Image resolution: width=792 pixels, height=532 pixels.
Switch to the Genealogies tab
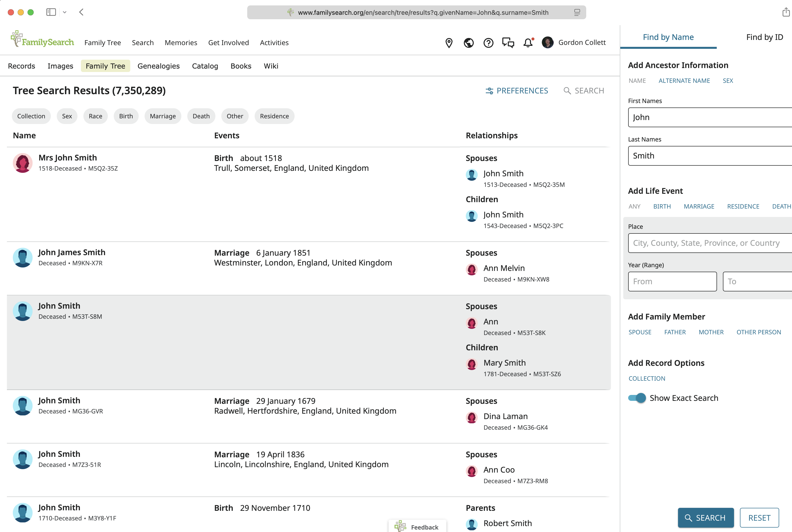[x=159, y=66]
